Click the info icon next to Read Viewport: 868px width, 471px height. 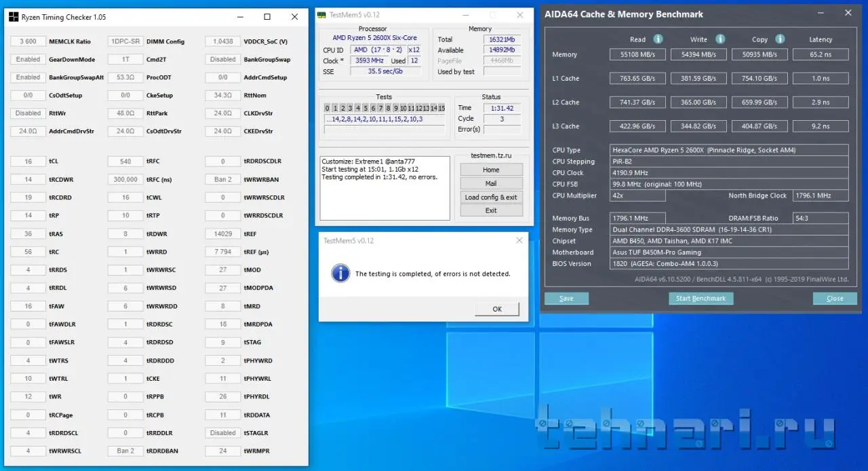point(658,39)
